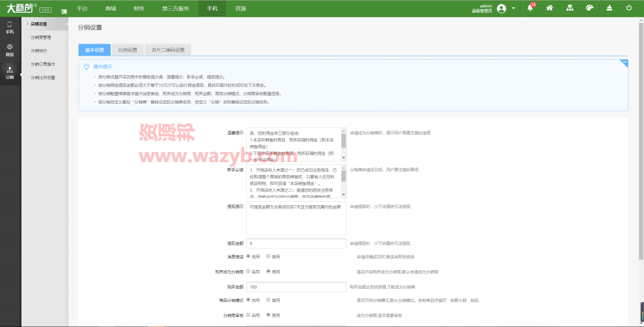Open the 商城 top menu

pos(111,8)
